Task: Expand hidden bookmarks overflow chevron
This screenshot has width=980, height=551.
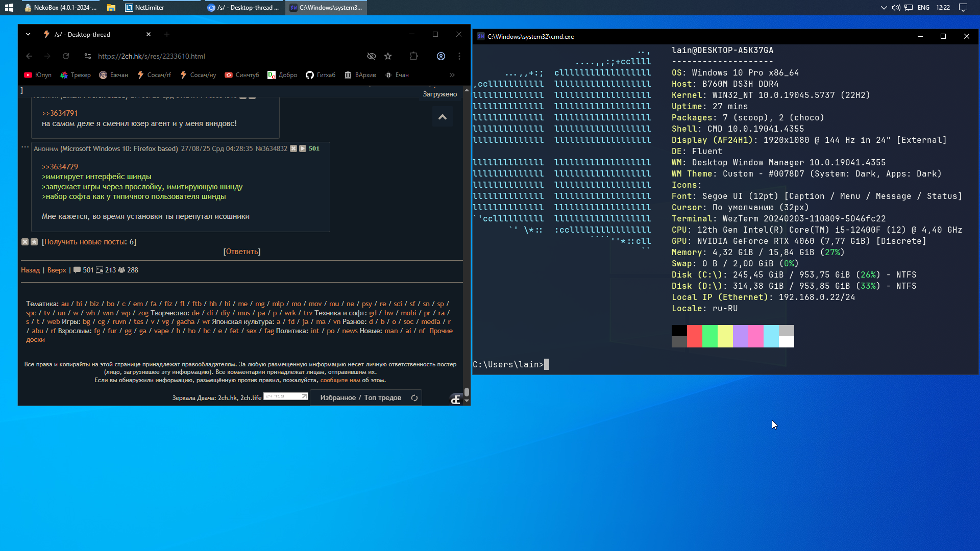Action: coord(452,75)
